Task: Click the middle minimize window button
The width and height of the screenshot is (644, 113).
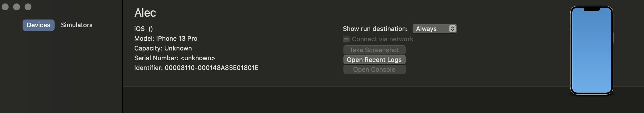Action: tap(17, 7)
